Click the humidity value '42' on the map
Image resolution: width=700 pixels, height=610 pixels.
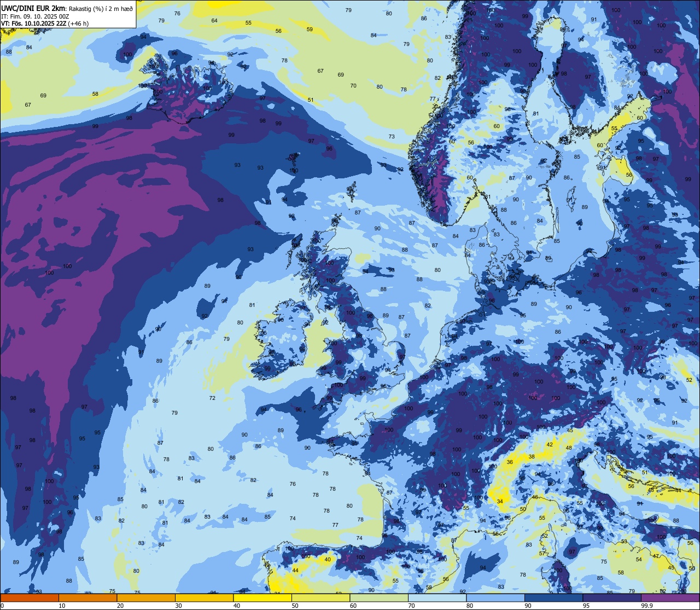pos(550,444)
